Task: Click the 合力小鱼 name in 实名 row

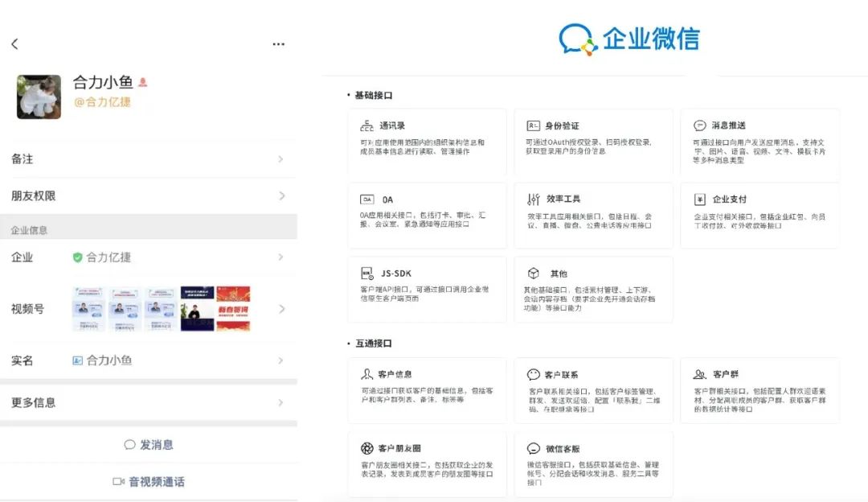Action: (109, 360)
